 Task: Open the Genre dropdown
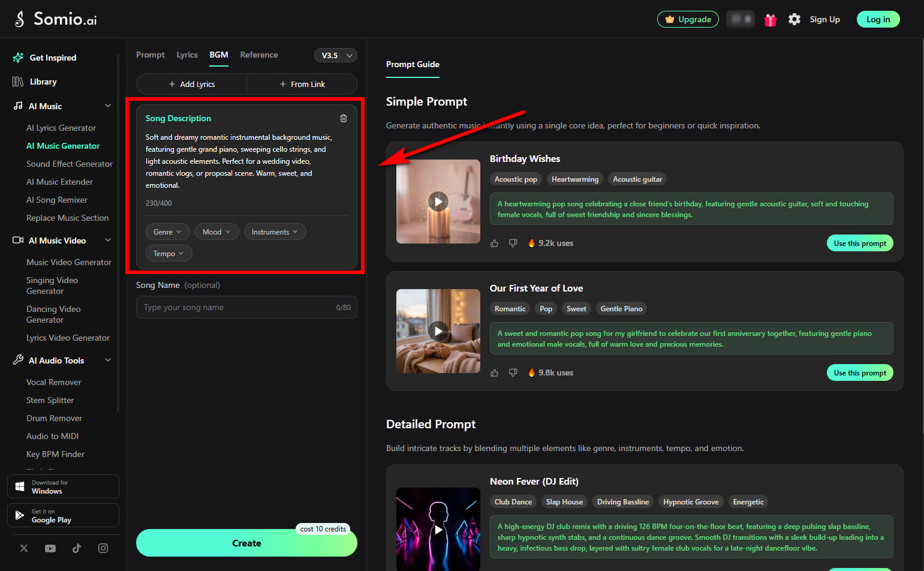point(167,232)
